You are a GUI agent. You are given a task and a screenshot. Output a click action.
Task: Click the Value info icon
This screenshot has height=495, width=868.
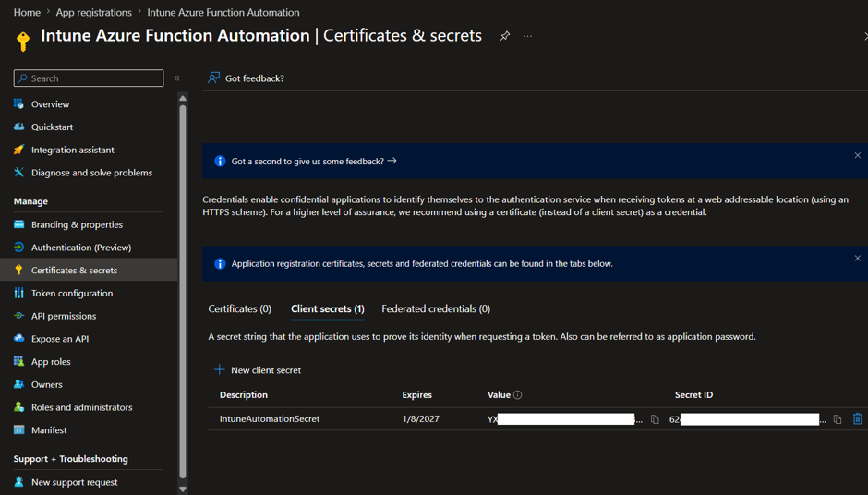(518, 394)
